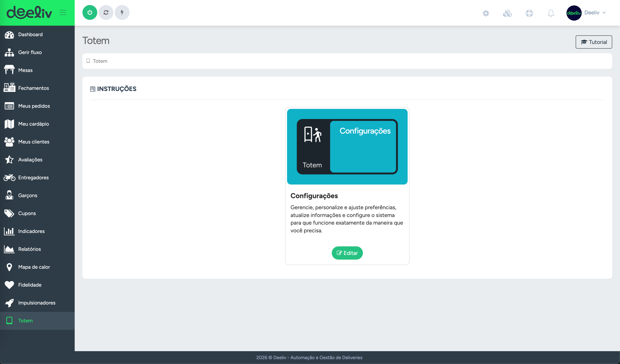
Task: Click the Totem breadcrumb link
Action: coord(100,61)
